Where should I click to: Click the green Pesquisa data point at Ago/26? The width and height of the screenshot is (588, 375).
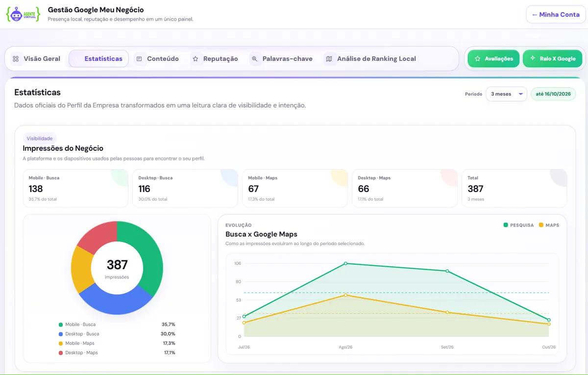click(345, 263)
